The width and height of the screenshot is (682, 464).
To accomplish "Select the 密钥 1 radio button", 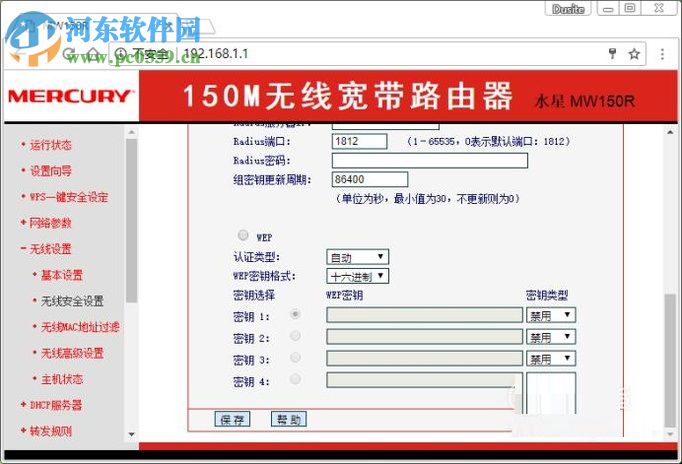I will (x=295, y=314).
